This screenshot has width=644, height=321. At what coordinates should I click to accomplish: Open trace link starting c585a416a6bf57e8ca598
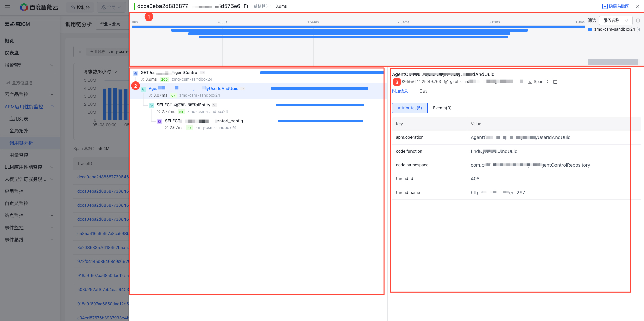(x=103, y=233)
